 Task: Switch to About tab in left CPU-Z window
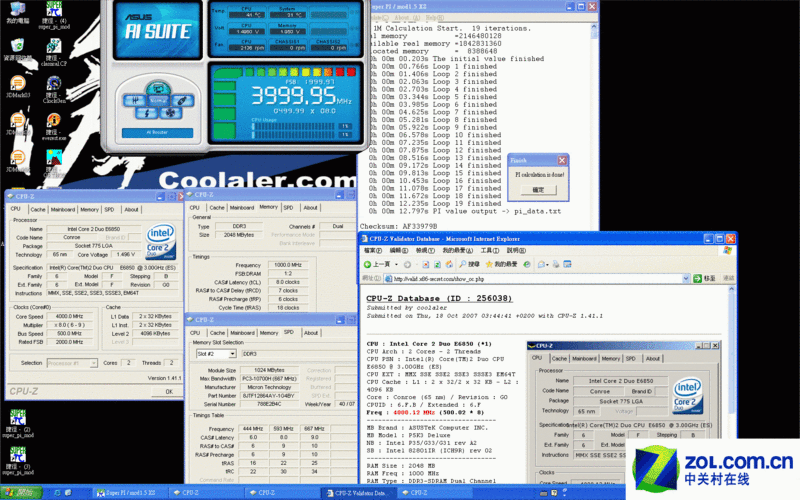click(x=131, y=210)
